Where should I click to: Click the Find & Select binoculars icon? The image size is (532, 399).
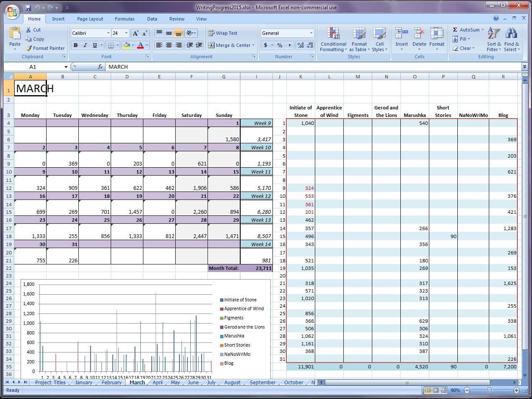(x=511, y=34)
